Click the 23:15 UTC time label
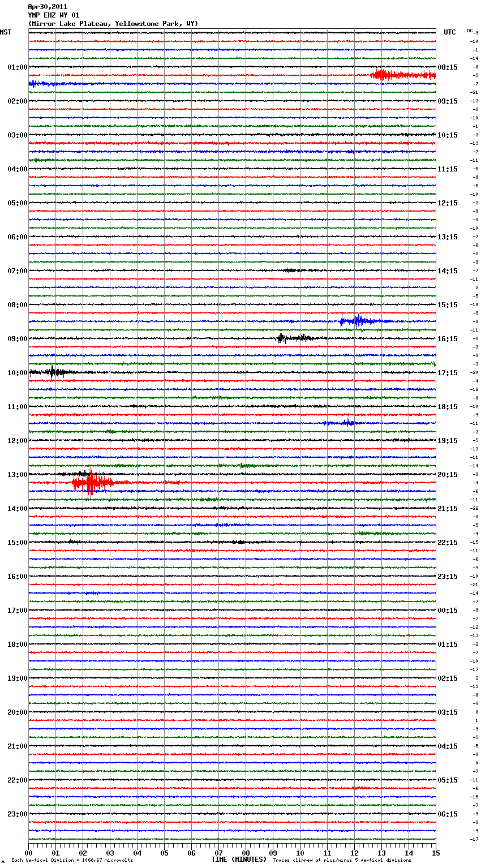Image resolution: width=481 pixels, height=868 pixels. pyautogui.click(x=448, y=577)
